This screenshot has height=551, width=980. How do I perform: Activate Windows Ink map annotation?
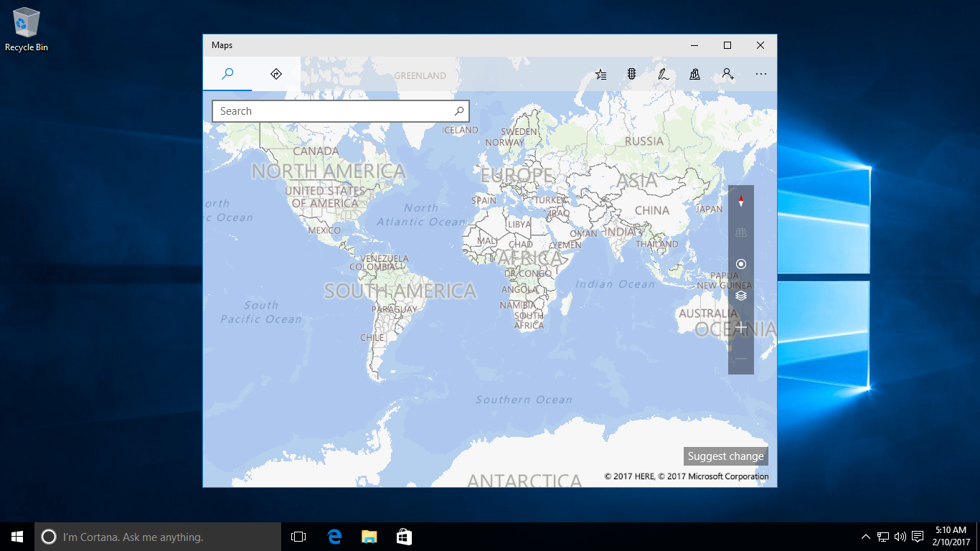(662, 74)
